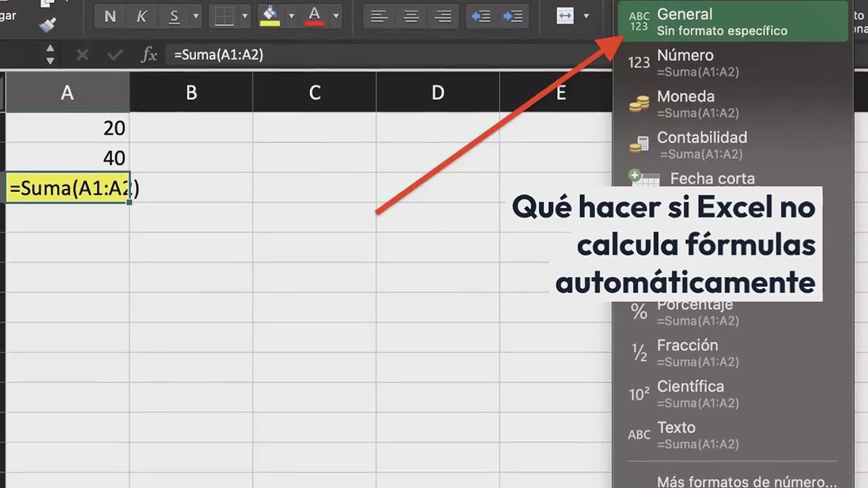This screenshot has height=488, width=868.
Task: Toggle italic (K) formatting
Action: [142, 17]
